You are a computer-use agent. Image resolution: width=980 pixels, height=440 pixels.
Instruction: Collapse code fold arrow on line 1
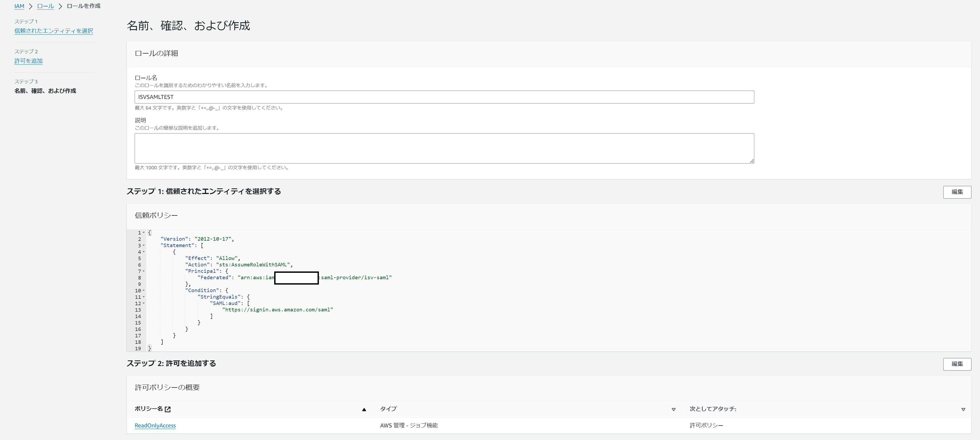[144, 233]
